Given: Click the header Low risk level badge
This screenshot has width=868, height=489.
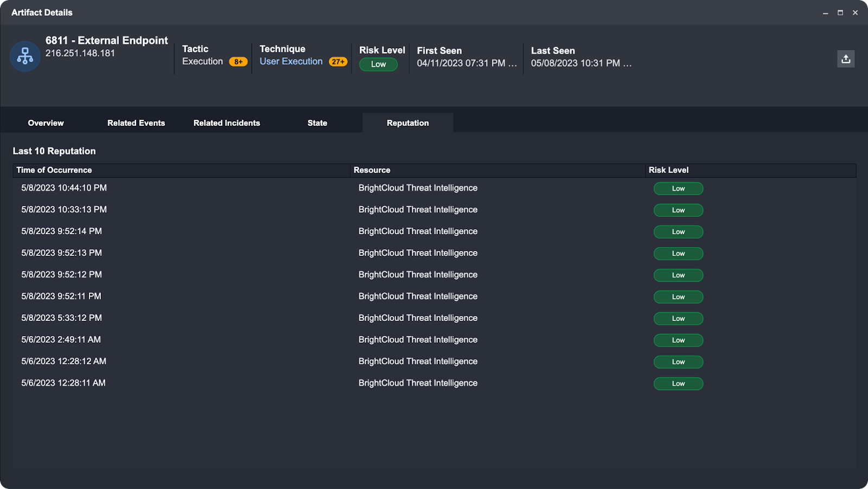Looking at the screenshot, I should (378, 65).
